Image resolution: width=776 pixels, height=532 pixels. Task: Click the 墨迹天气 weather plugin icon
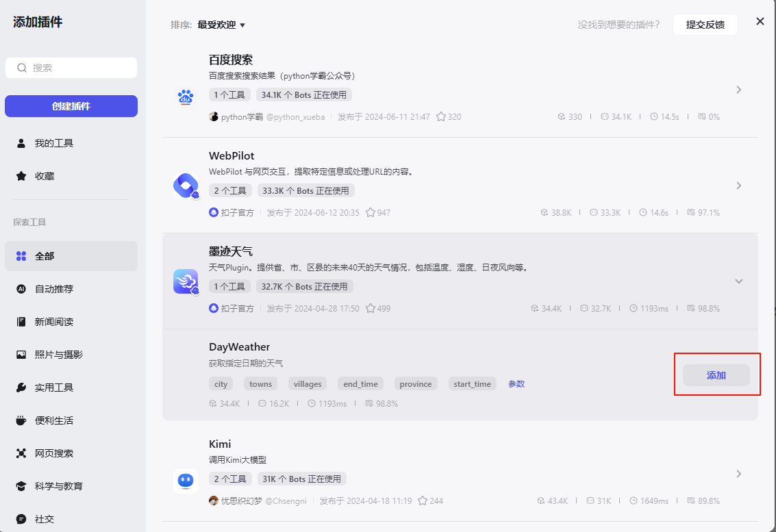186,281
